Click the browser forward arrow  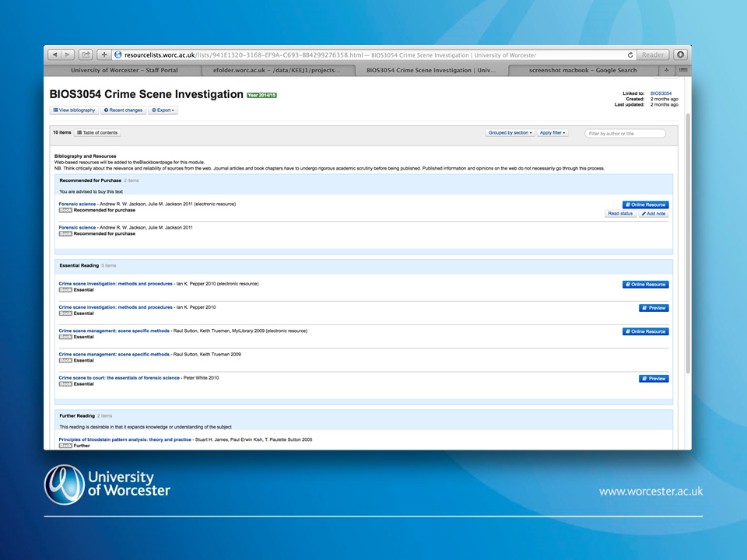68,55
